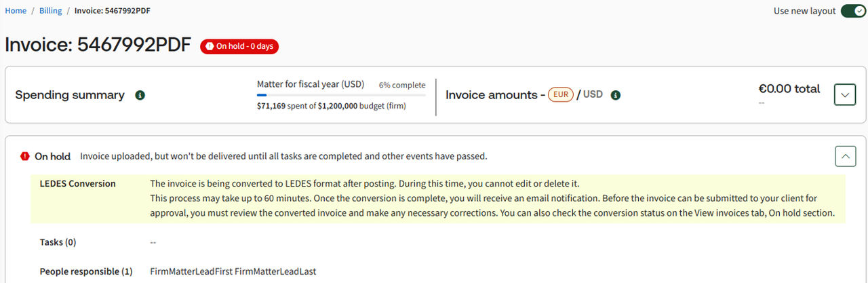Image resolution: width=868 pixels, height=283 pixels.
Task: Click the LEDES Conversion label
Action: 77,184
